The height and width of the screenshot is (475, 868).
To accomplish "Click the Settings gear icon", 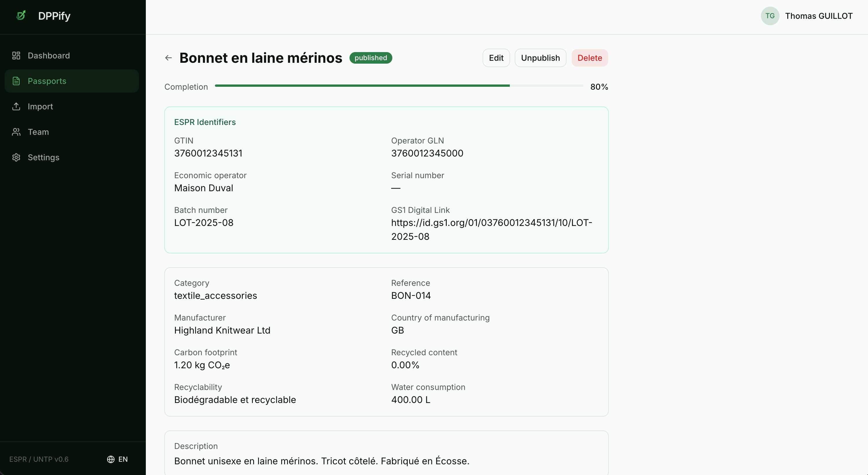I will pyautogui.click(x=16, y=157).
